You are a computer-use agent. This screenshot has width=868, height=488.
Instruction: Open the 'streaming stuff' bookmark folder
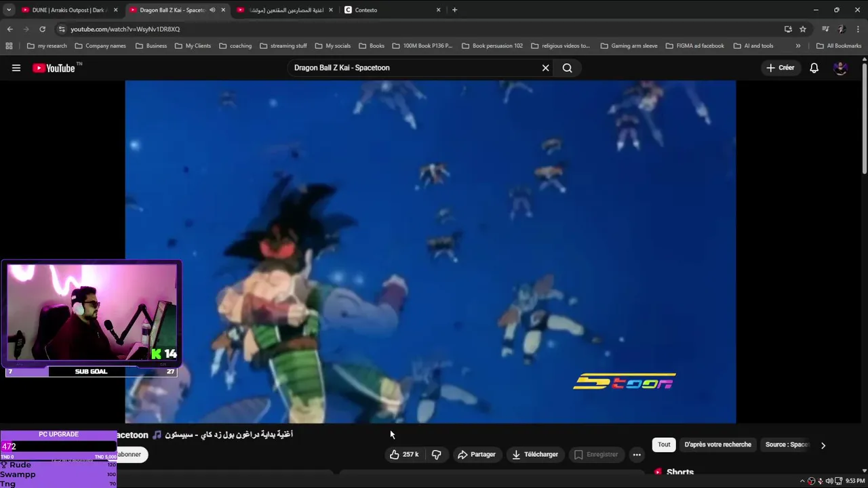pos(283,46)
